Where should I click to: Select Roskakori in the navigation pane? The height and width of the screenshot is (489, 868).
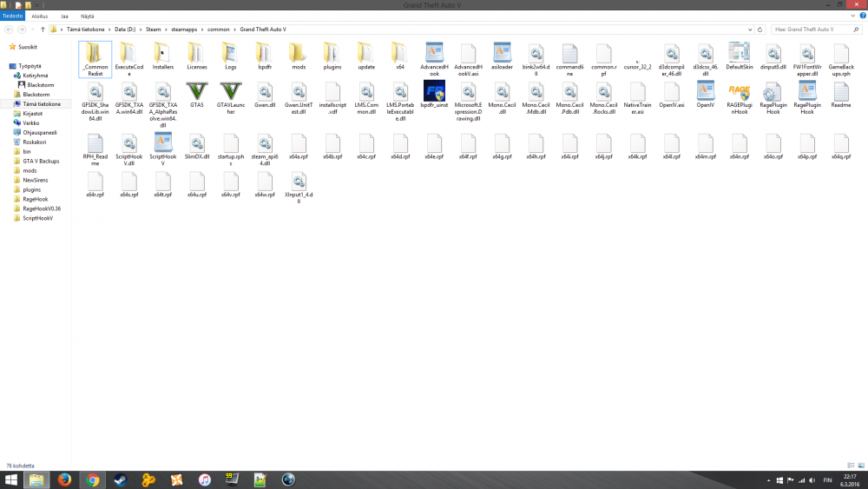point(35,142)
